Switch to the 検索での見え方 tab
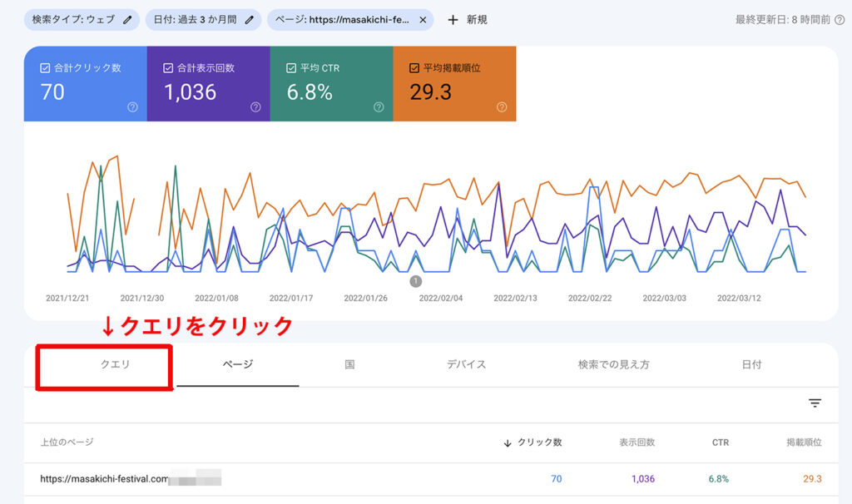Image resolution: width=852 pixels, height=504 pixels. click(x=613, y=364)
